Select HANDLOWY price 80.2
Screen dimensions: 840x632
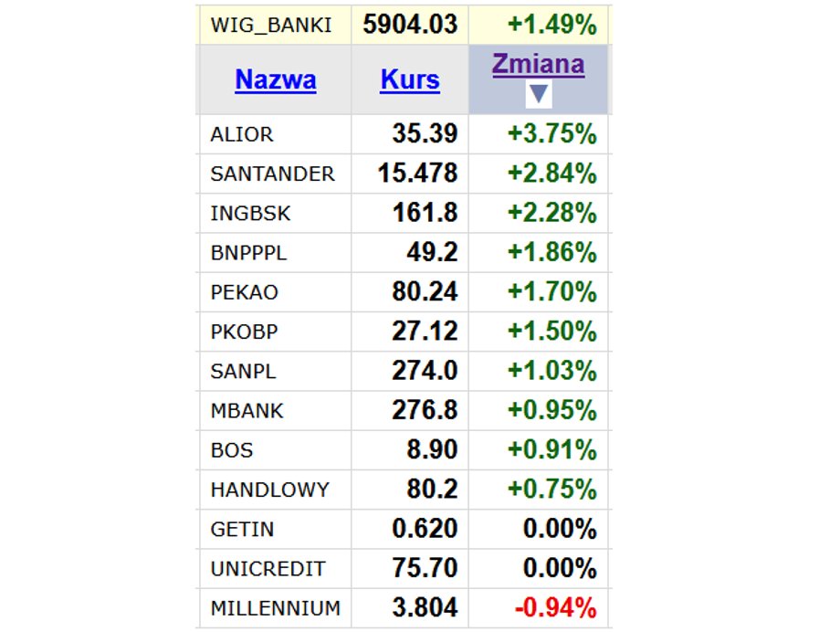click(x=432, y=490)
